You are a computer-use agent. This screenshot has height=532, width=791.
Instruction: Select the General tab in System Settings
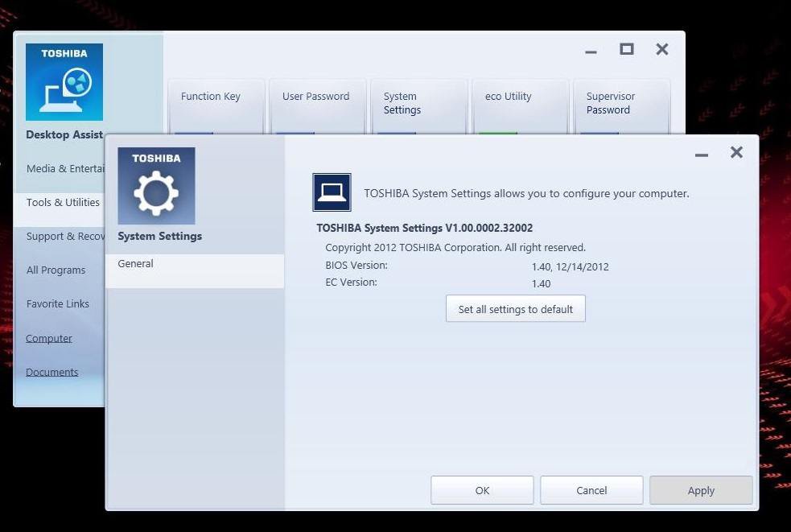194,264
